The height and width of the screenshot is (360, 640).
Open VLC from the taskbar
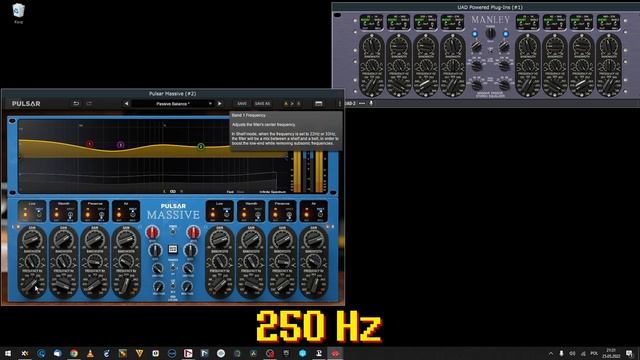click(x=90, y=353)
